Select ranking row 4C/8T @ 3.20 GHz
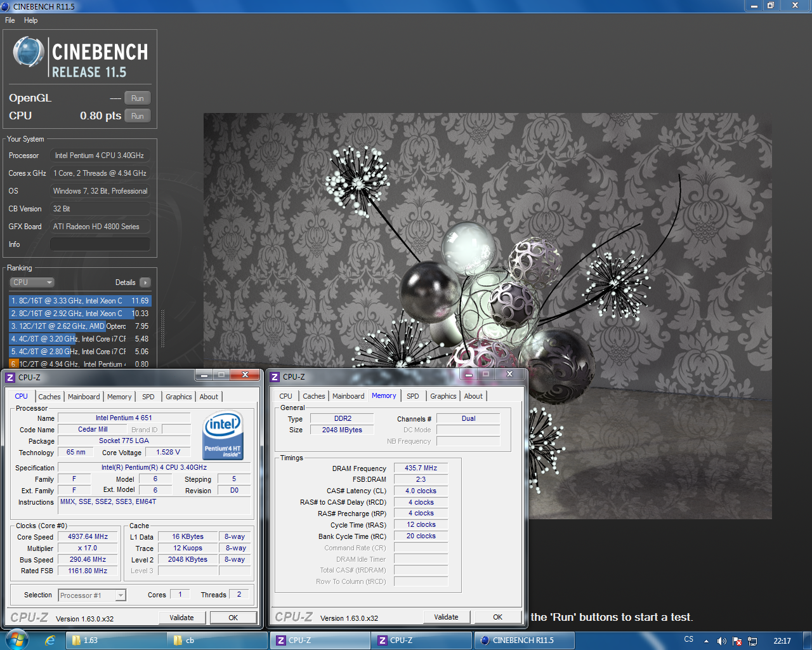 tap(80, 339)
